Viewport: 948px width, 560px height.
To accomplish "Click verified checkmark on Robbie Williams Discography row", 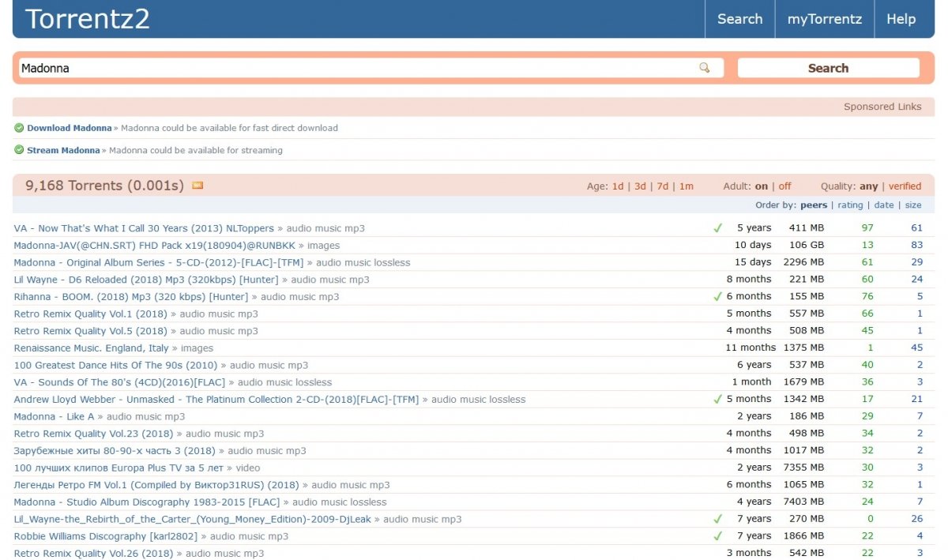I will coord(717,536).
